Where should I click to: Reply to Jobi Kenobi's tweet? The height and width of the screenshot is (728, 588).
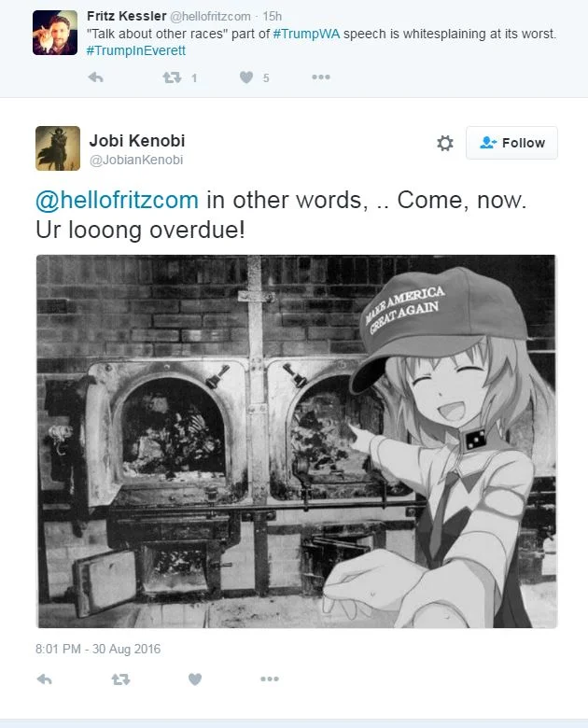coord(44,679)
